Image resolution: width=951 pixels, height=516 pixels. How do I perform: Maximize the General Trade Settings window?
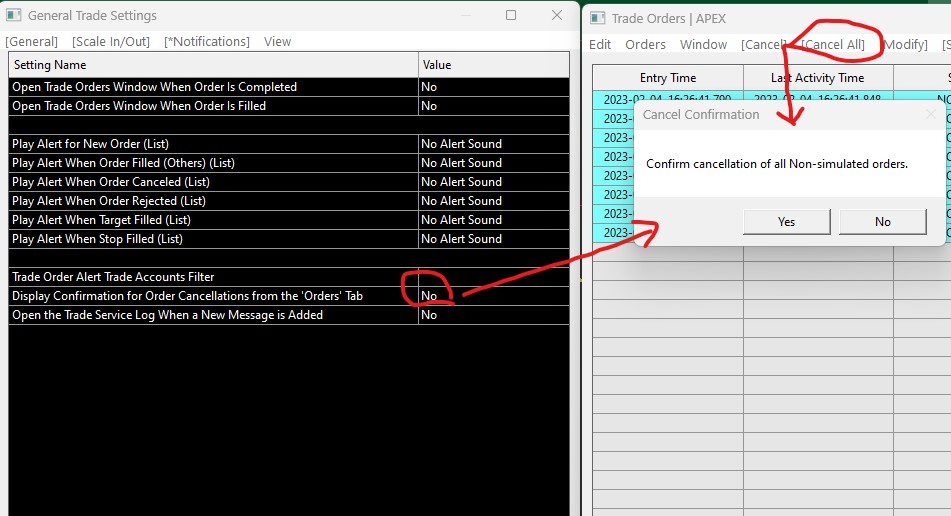point(511,15)
